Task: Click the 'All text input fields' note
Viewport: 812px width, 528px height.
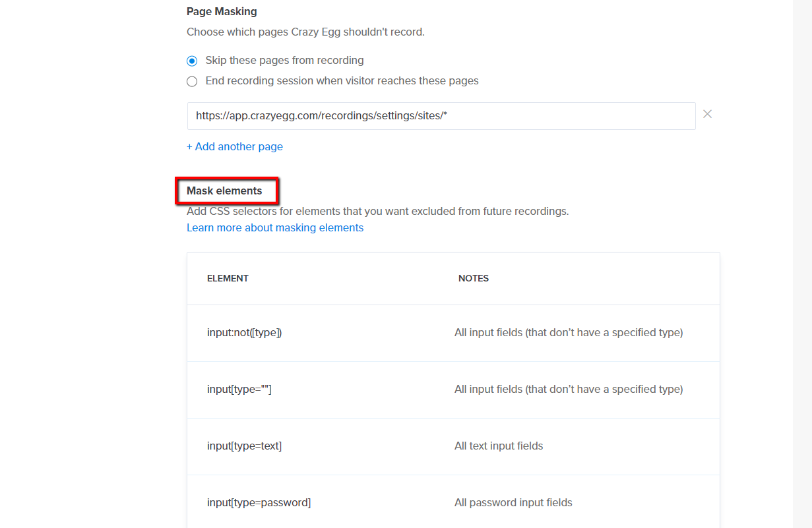Action: tap(499, 446)
